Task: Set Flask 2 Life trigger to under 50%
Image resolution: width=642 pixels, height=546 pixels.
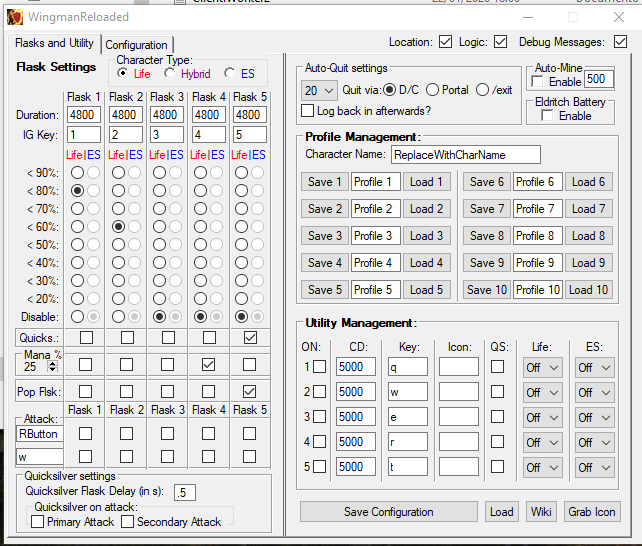Action: coord(118,244)
